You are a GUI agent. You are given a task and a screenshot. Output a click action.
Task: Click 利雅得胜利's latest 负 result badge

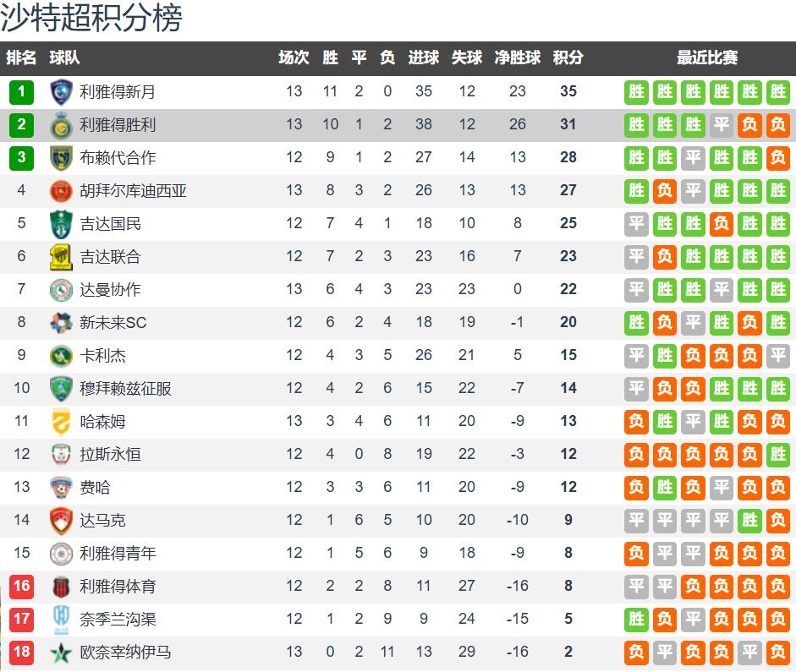(777, 124)
